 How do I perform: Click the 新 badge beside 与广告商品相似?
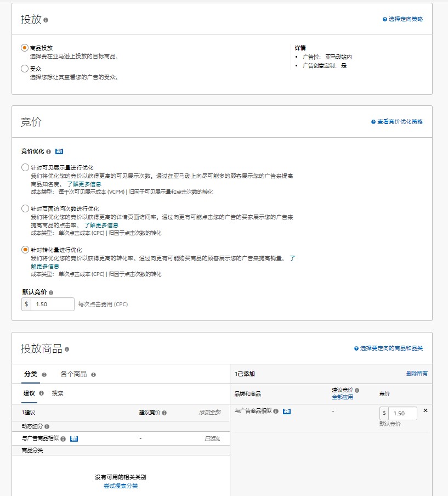coord(73,438)
